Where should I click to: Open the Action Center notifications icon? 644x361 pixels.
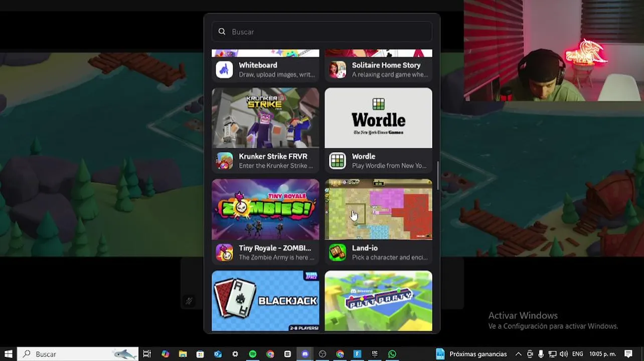coord(628,354)
